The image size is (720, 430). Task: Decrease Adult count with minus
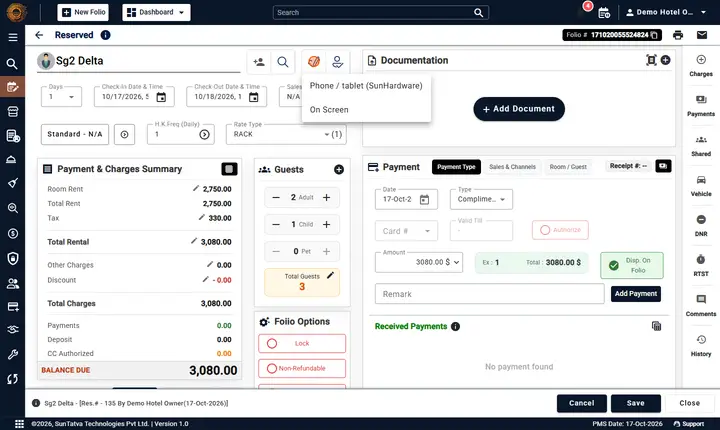coord(276,198)
